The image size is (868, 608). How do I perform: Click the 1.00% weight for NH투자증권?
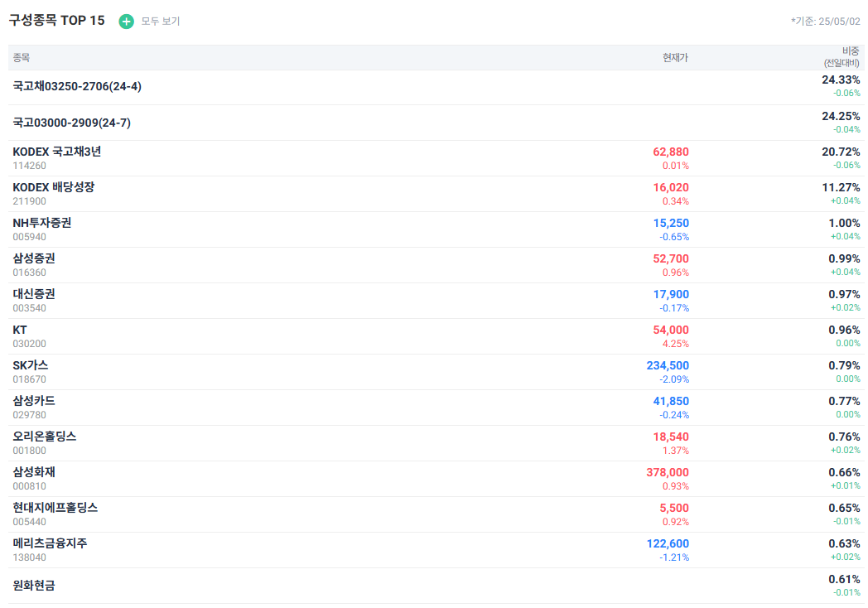(844, 223)
